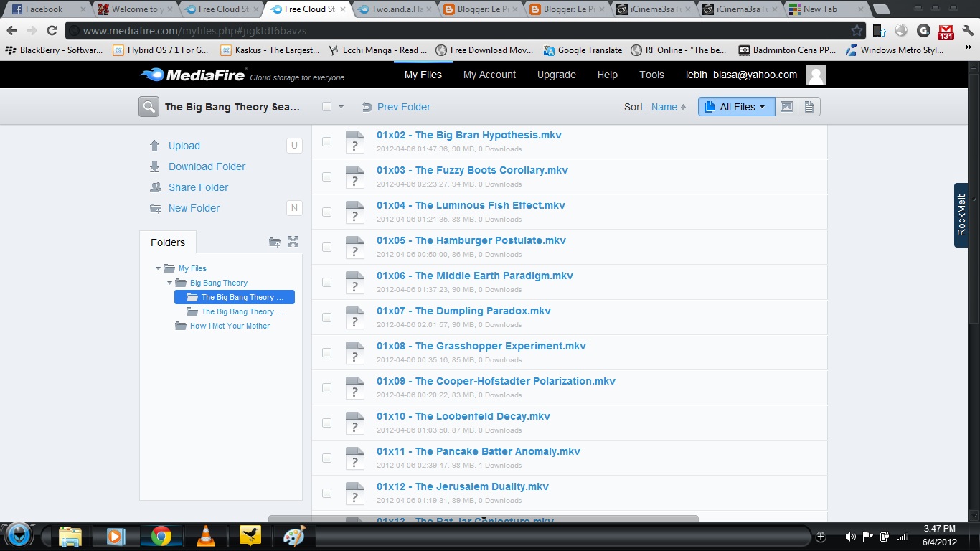The height and width of the screenshot is (551, 980).
Task: Click the add-folder icon in the Folders panel
Action: (x=275, y=242)
